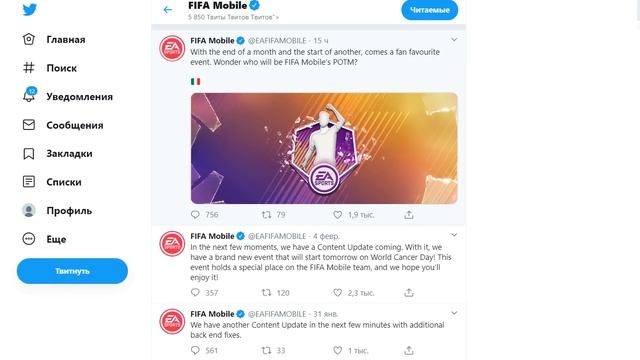Screen dimensions: 640x360
Task: Click the Twitter bird logo
Action: pos(29,9)
